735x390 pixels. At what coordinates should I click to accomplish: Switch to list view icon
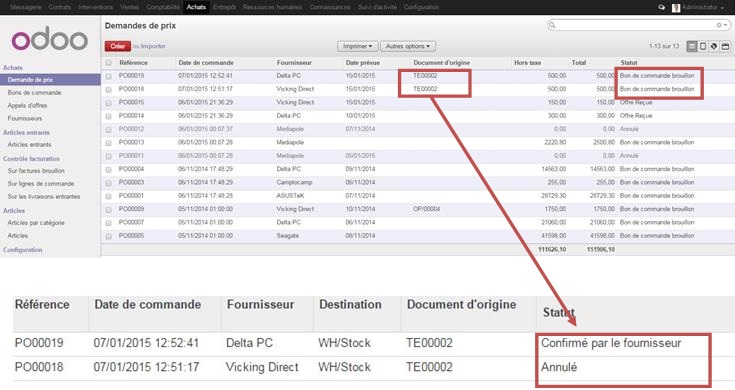pos(691,46)
